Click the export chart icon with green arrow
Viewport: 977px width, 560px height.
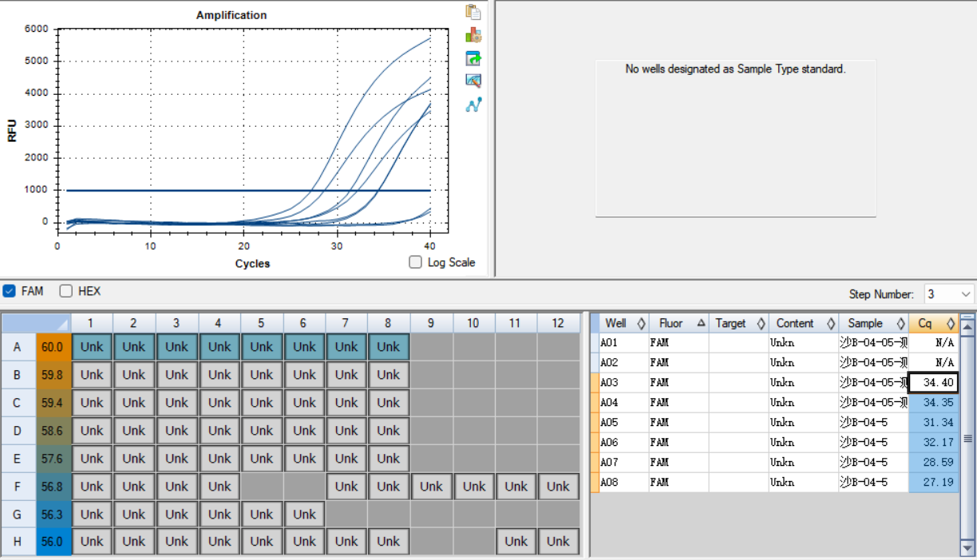pos(473,58)
